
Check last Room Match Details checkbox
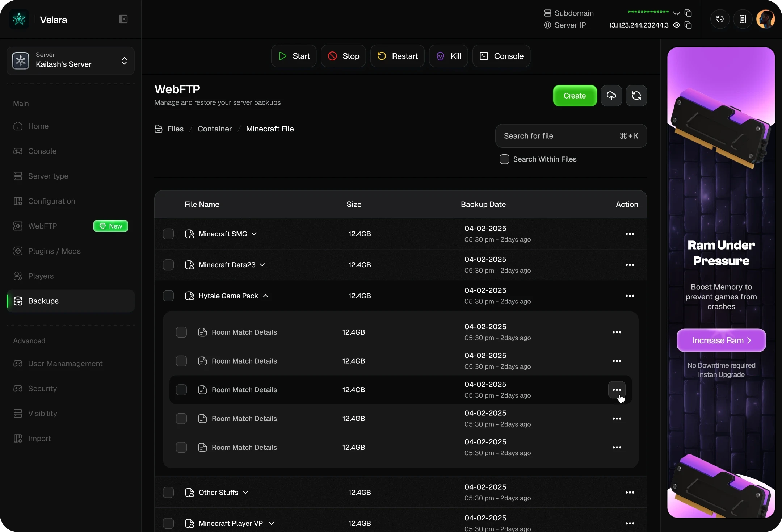point(181,447)
